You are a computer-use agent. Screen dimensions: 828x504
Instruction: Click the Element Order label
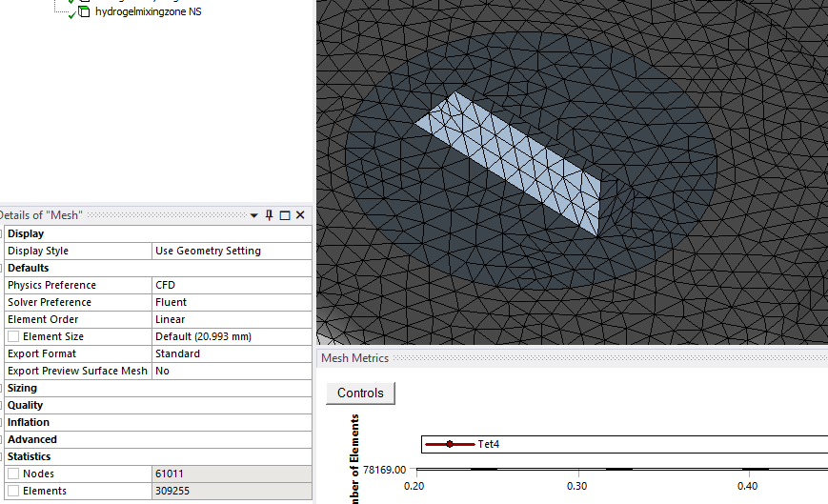click(43, 319)
